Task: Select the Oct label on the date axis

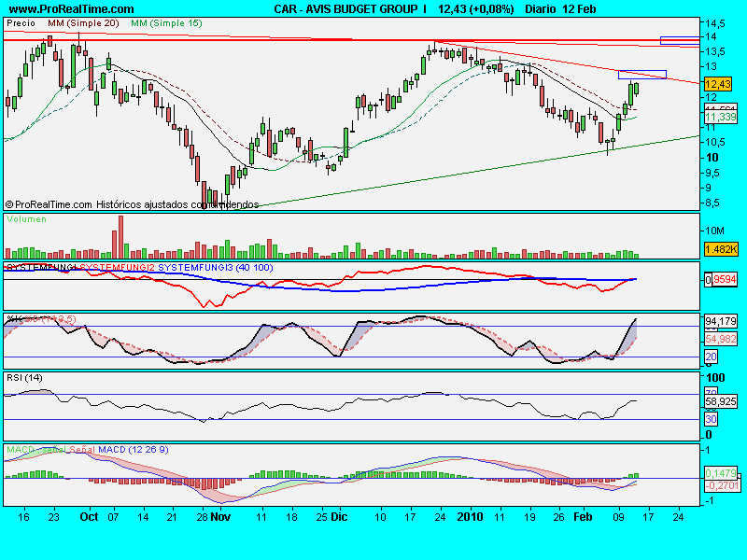Action: (x=89, y=517)
